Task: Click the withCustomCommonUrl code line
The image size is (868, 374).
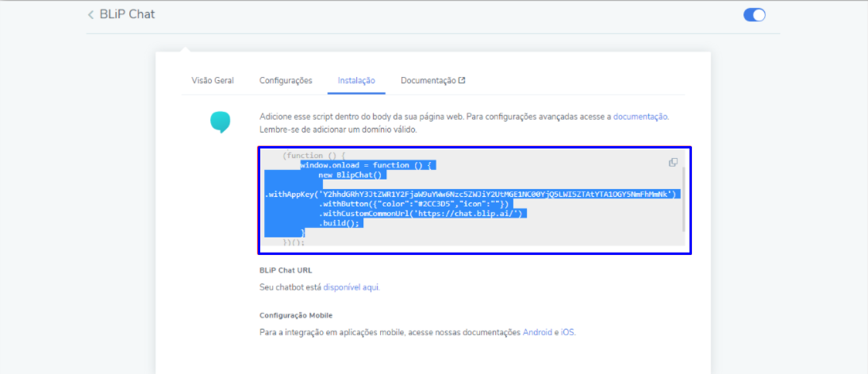Action: [421, 214]
